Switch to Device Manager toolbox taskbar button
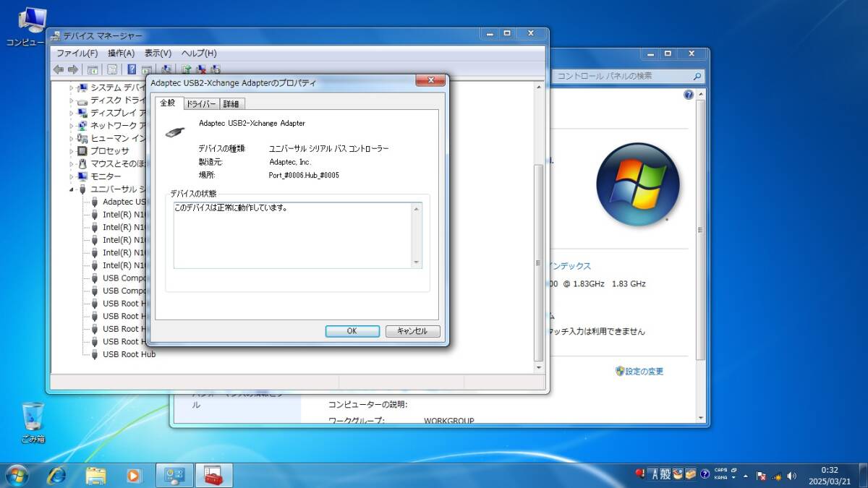 coord(213,475)
